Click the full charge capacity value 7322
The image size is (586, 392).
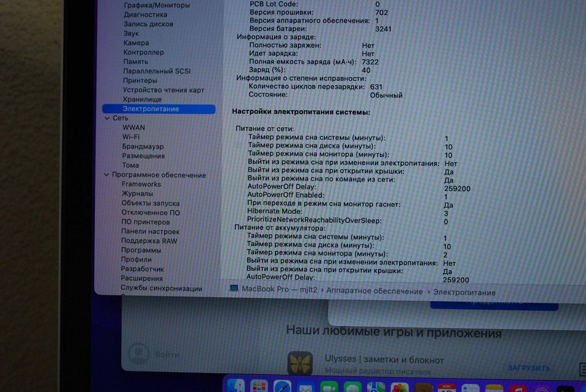pos(370,62)
